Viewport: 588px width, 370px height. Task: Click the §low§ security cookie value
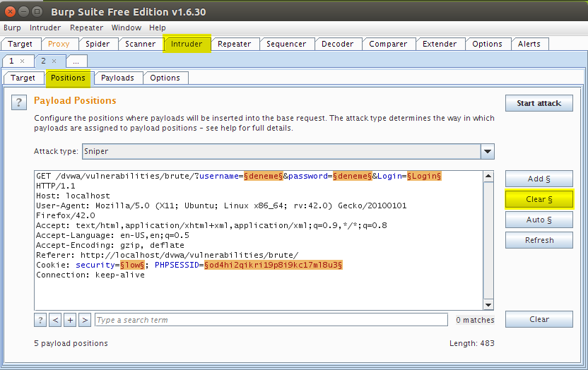[x=132, y=265]
